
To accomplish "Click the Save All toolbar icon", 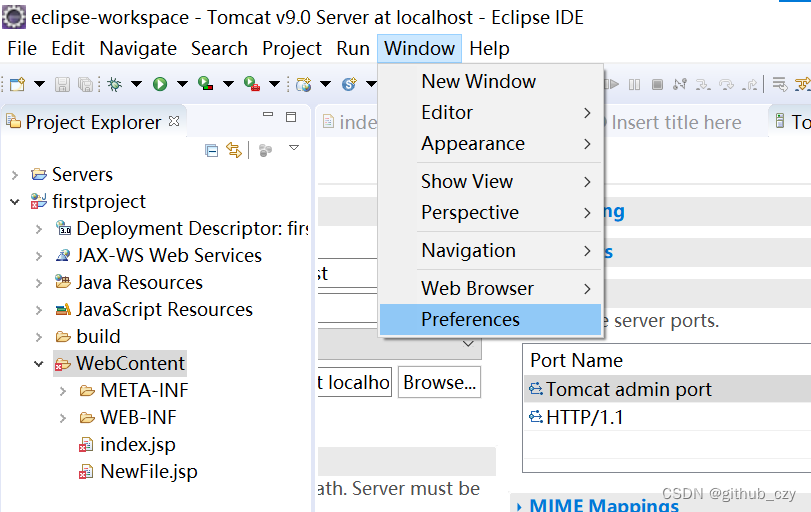I will point(85,84).
